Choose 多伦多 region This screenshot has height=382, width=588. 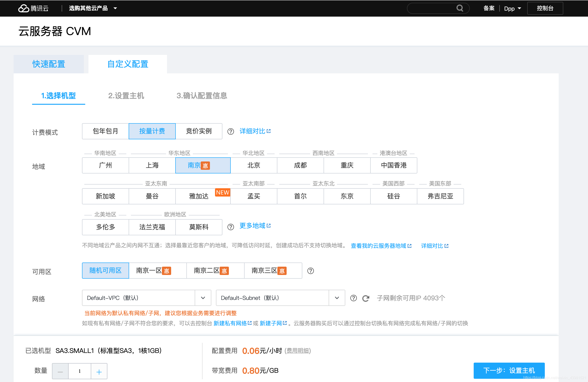[106, 227]
